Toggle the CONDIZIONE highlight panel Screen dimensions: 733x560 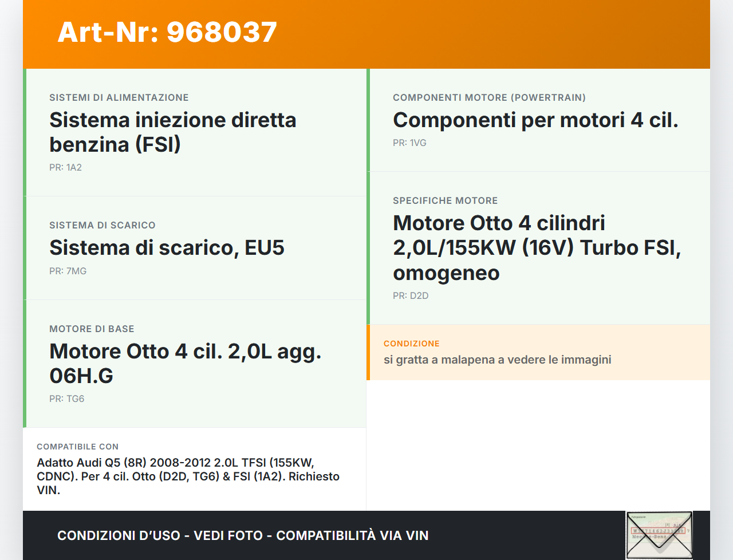click(538, 352)
